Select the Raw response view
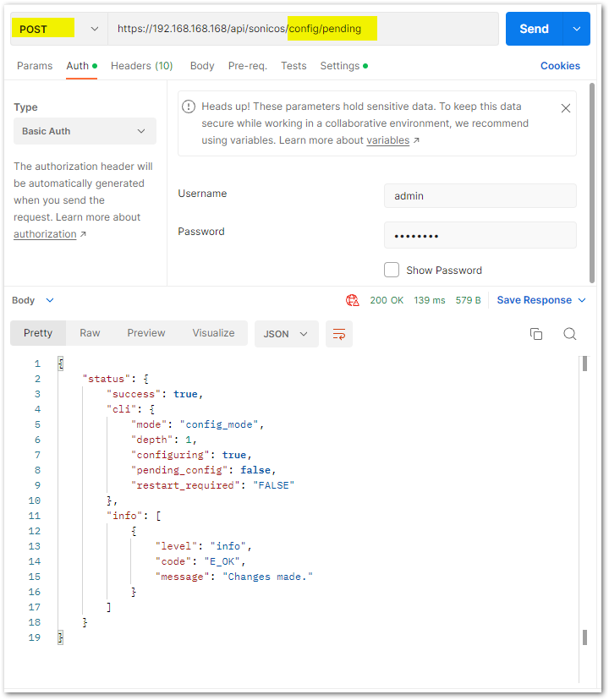 point(90,333)
